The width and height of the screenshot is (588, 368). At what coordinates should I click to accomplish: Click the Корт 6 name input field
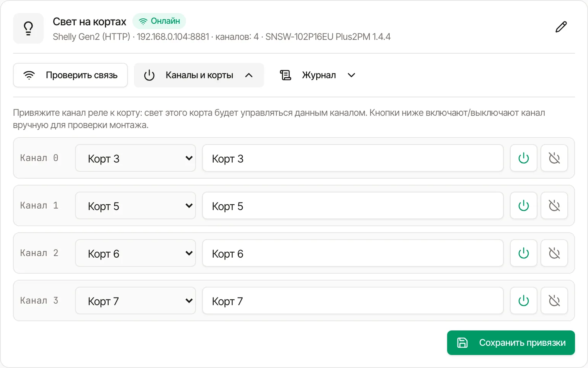click(x=353, y=253)
